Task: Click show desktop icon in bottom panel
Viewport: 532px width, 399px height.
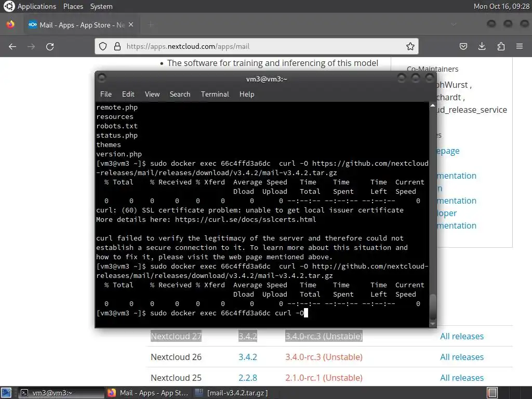Action: [6, 393]
